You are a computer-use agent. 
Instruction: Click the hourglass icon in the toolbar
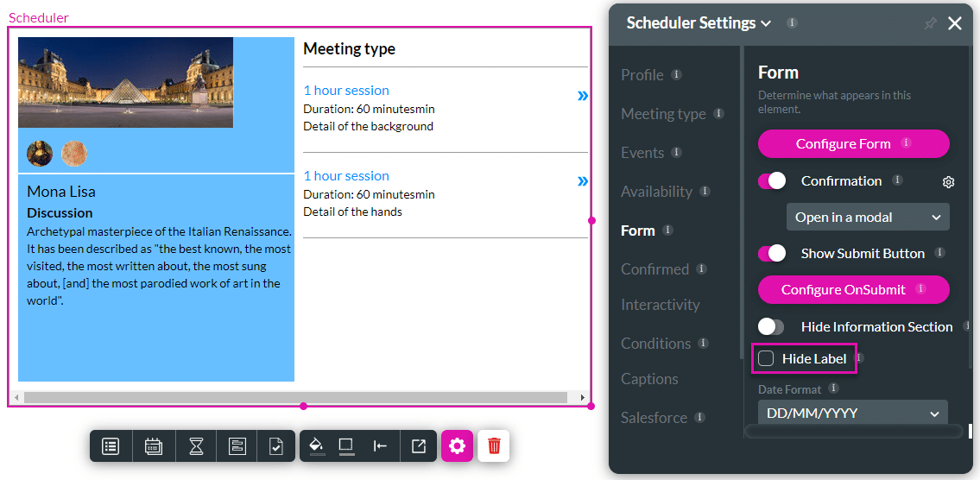(197, 446)
